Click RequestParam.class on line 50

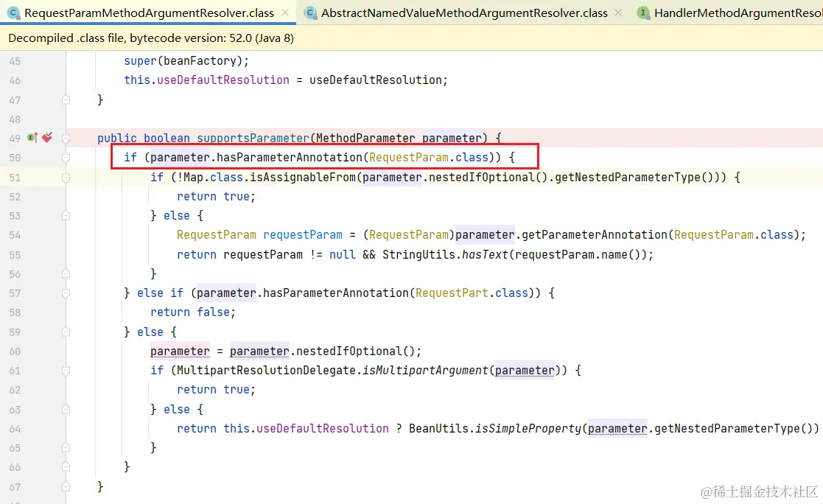tap(429, 158)
